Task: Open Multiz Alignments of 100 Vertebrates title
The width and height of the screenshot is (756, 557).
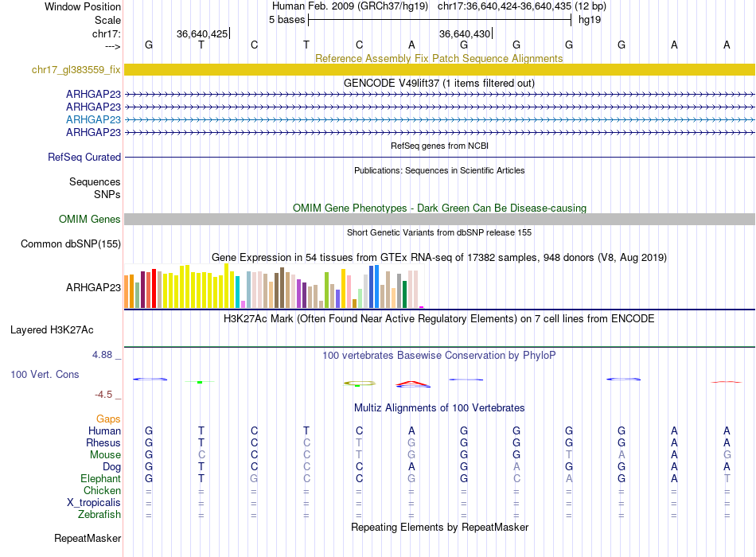Action: click(x=439, y=408)
